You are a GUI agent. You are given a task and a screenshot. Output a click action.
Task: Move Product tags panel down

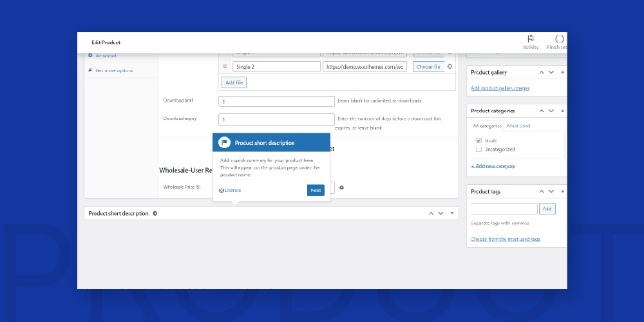(x=551, y=191)
